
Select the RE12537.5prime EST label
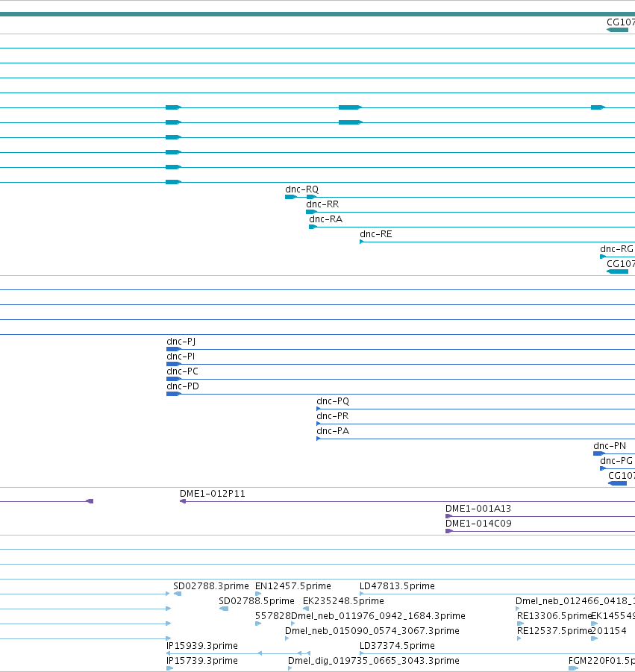pyautogui.click(x=554, y=631)
